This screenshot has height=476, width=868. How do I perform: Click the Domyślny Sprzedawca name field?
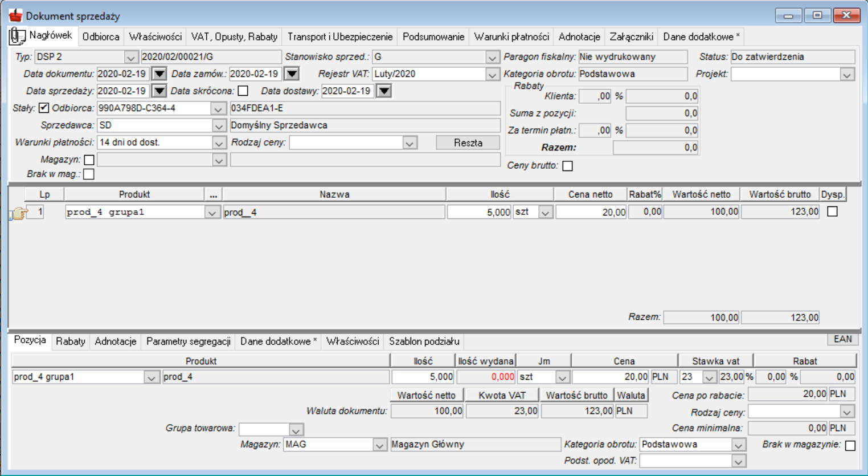[x=365, y=125]
